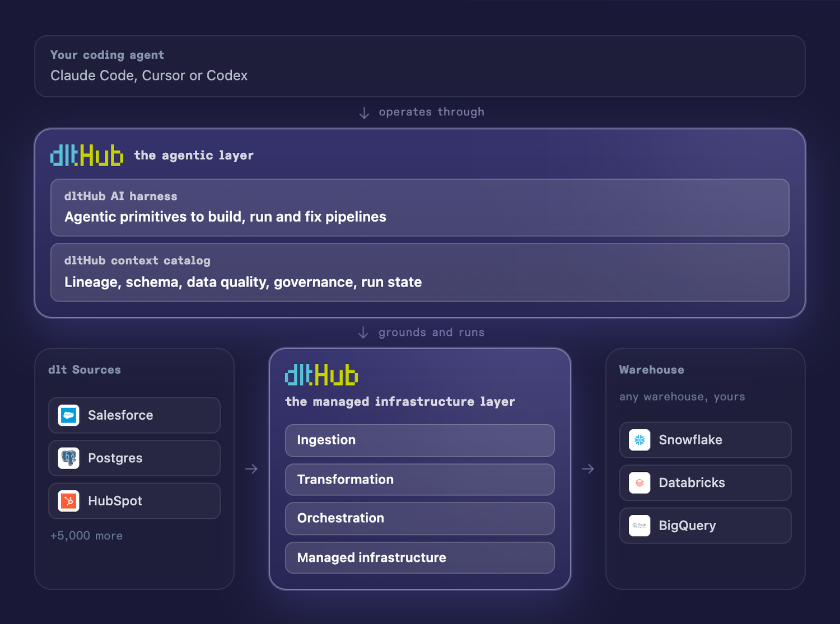The width and height of the screenshot is (840, 624).
Task: Select "Lineage, schema, data quality, governance, run state"
Action: 243,282
